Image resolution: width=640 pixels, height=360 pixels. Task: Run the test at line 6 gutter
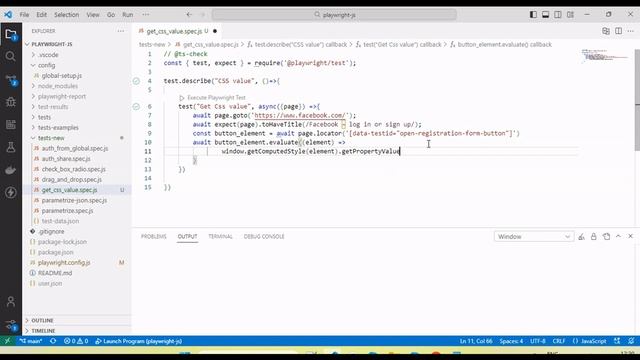(x=136, y=107)
